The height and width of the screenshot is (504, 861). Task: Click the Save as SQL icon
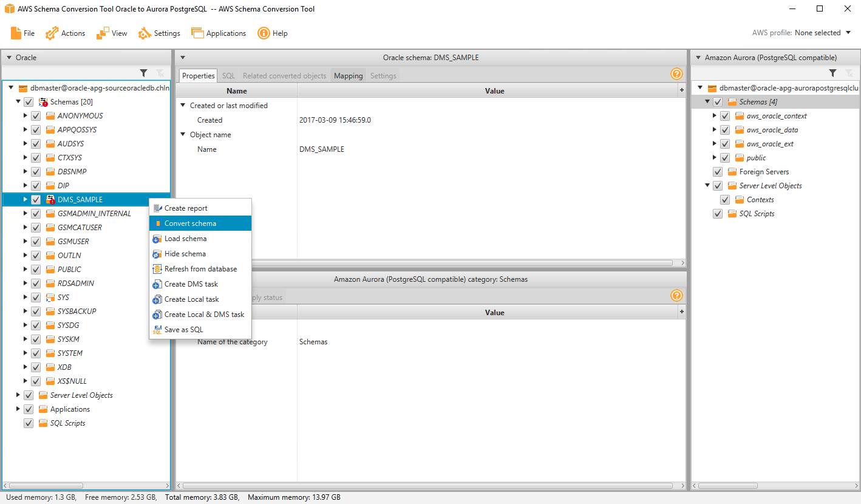pos(157,330)
